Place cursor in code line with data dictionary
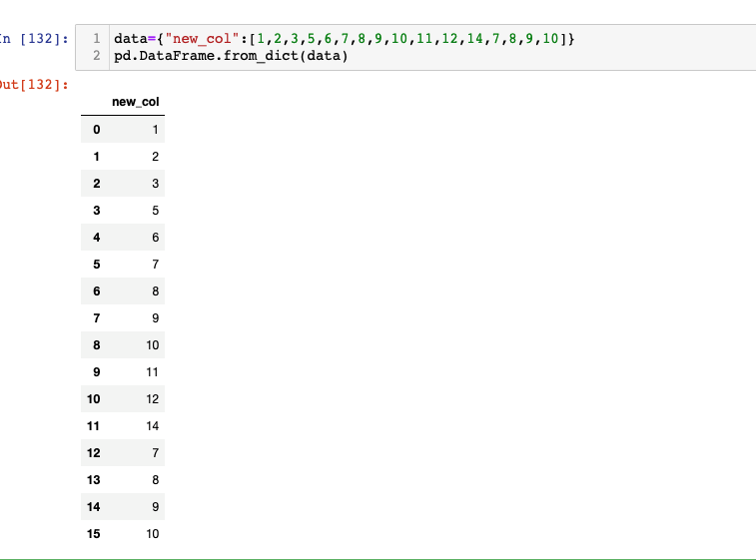This screenshot has width=756, height=560. pyautogui.click(x=345, y=39)
